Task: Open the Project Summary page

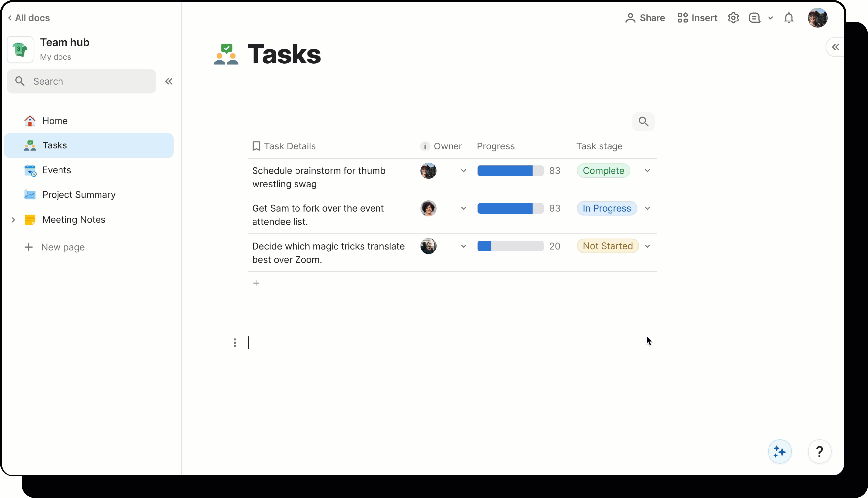Action: click(79, 195)
